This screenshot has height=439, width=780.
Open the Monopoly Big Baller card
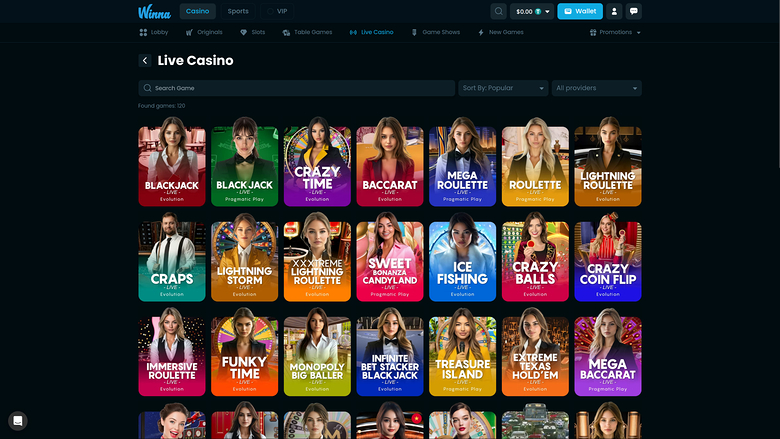coord(317,352)
